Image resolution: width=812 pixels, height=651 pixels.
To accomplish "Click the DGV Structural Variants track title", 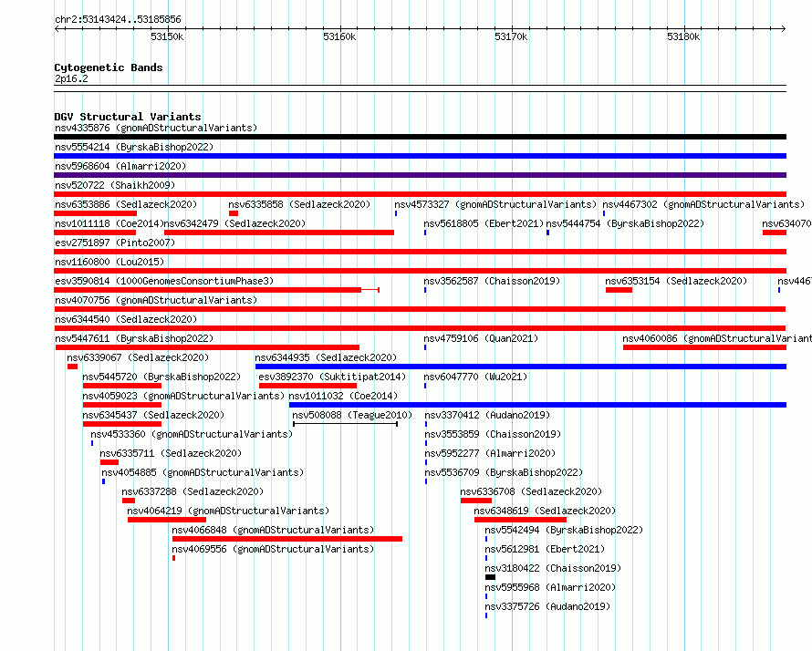I will click(x=128, y=117).
